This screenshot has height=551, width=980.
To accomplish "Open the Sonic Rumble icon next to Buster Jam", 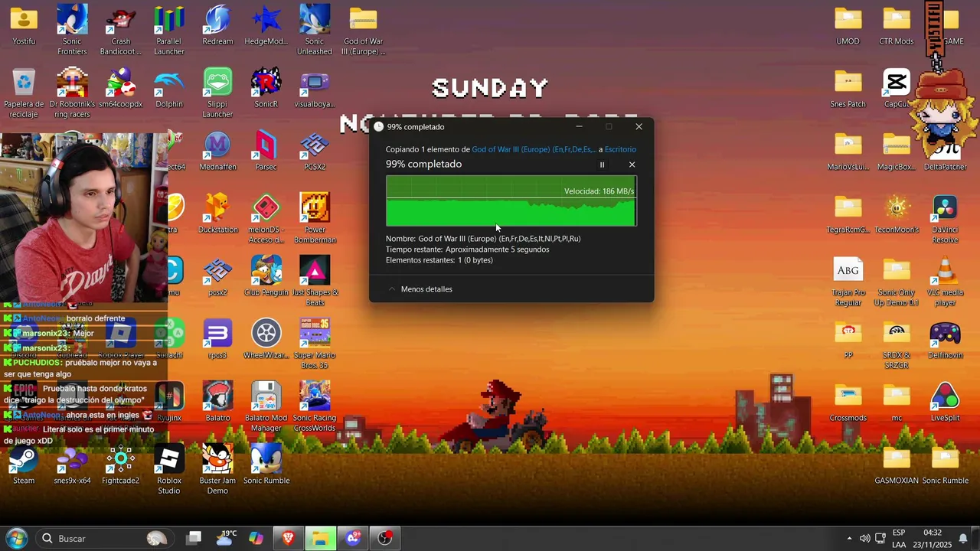I will 266,465.
